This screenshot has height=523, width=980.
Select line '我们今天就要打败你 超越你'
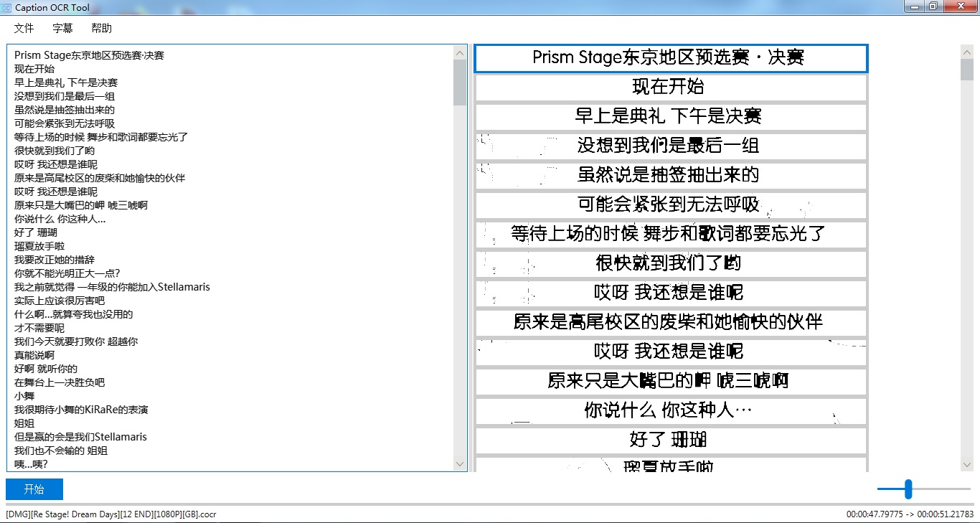click(x=76, y=341)
